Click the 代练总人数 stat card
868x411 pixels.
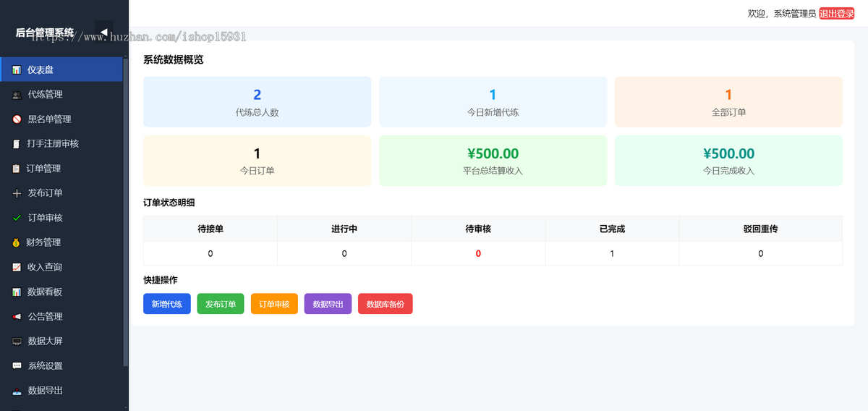[x=257, y=102]
